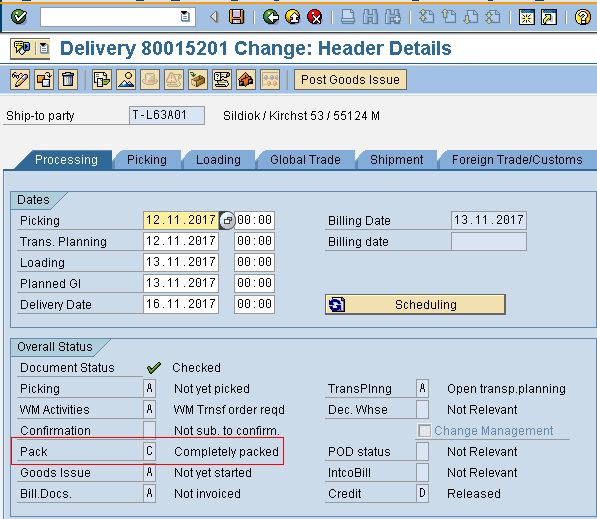
Task: Save delivery with the floppy disk icon
Action: coord(236,17)
